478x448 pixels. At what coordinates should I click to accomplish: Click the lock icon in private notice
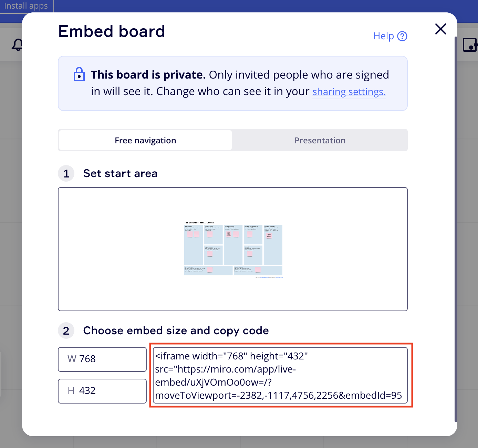(x=79, y=74)
